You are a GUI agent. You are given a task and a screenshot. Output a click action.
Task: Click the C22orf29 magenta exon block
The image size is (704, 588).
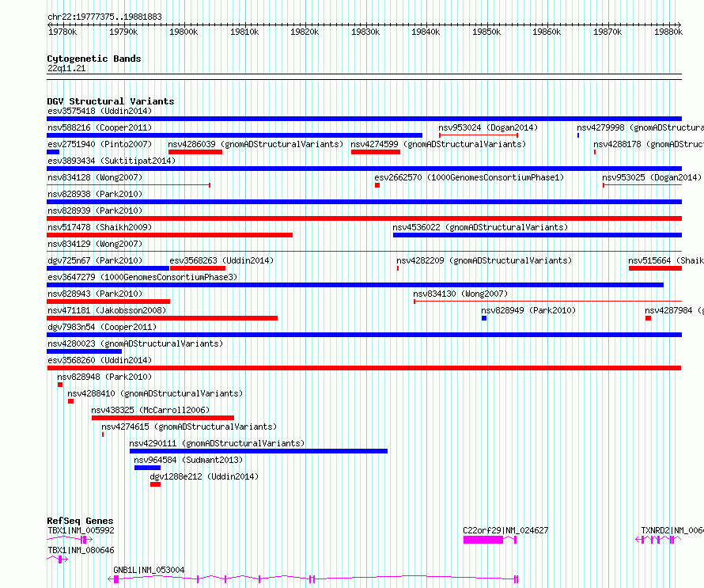pyautogui.click(x=483, y=540)
